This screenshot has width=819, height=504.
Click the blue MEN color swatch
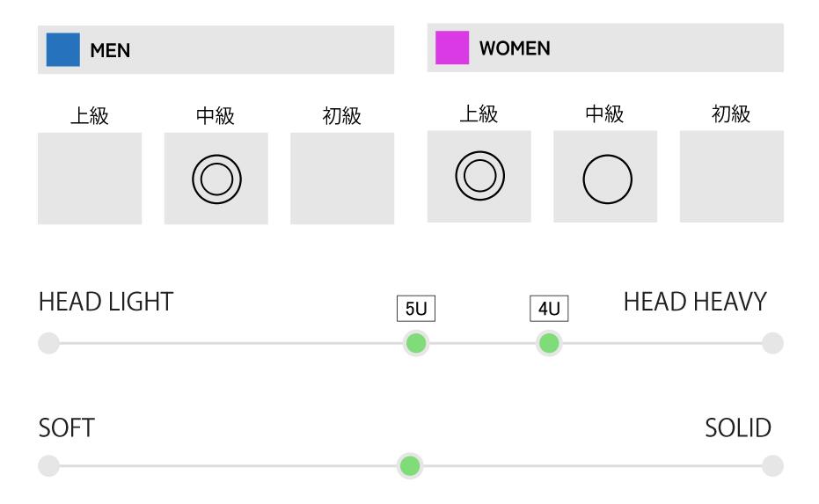pos(62,50)
